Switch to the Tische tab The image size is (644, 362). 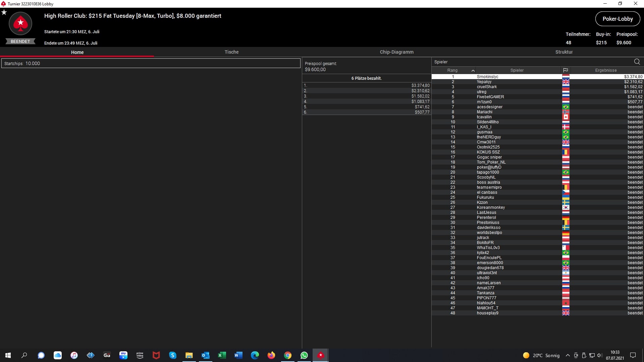(231, 52)
